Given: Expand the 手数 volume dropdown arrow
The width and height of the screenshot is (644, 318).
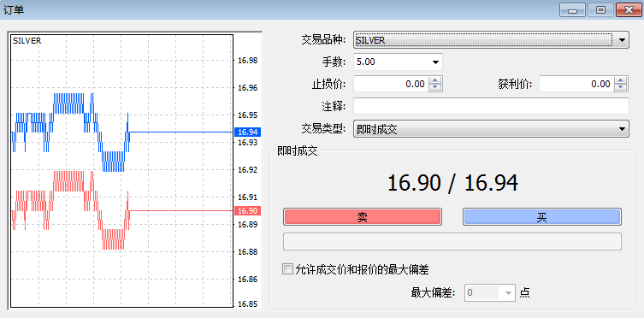Looking at the screenshot, I should click(435, 62).
